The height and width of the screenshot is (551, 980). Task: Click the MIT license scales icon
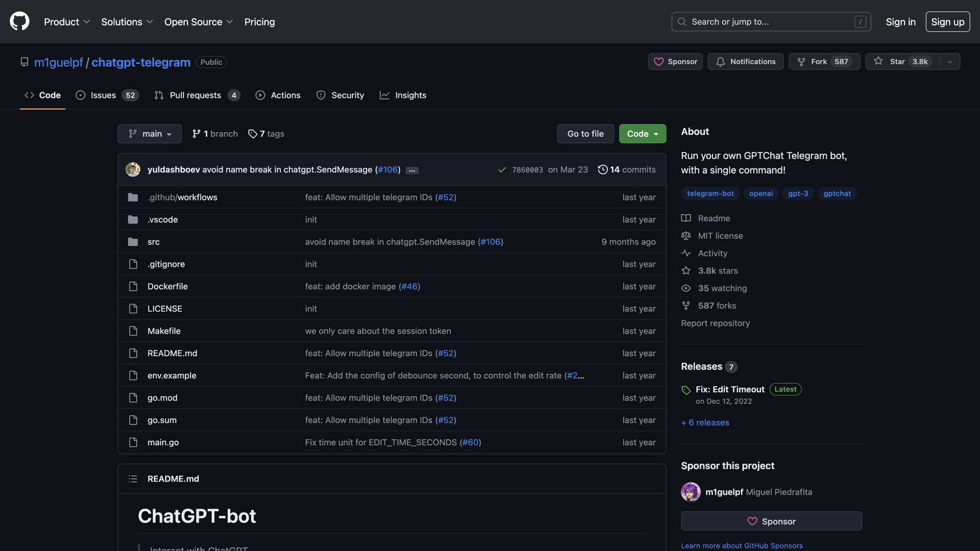(x=685, y=235)
